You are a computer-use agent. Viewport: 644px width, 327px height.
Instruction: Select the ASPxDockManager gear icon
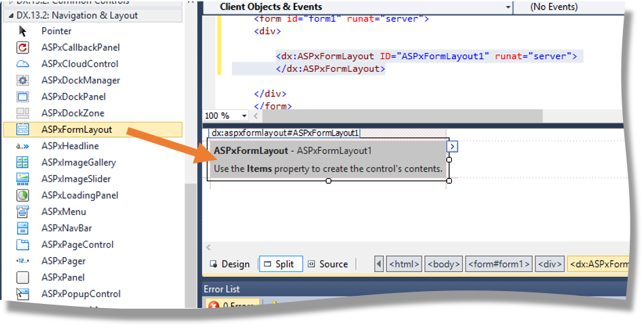[22, 80]
